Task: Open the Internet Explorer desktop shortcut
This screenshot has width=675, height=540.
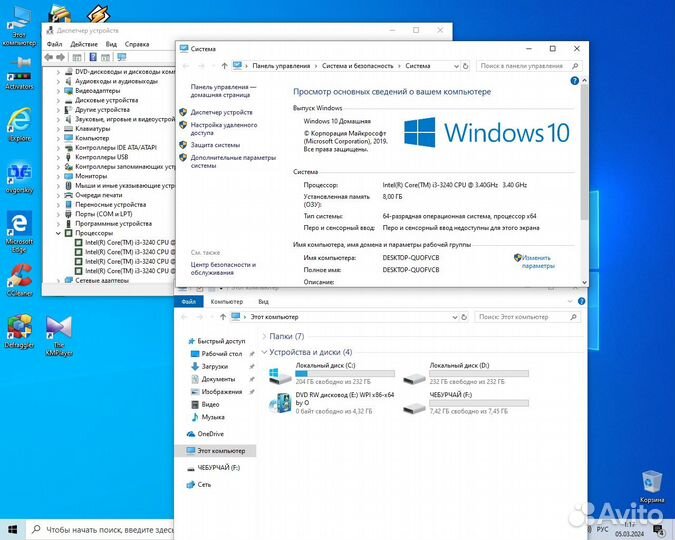Action: [19, 124]
